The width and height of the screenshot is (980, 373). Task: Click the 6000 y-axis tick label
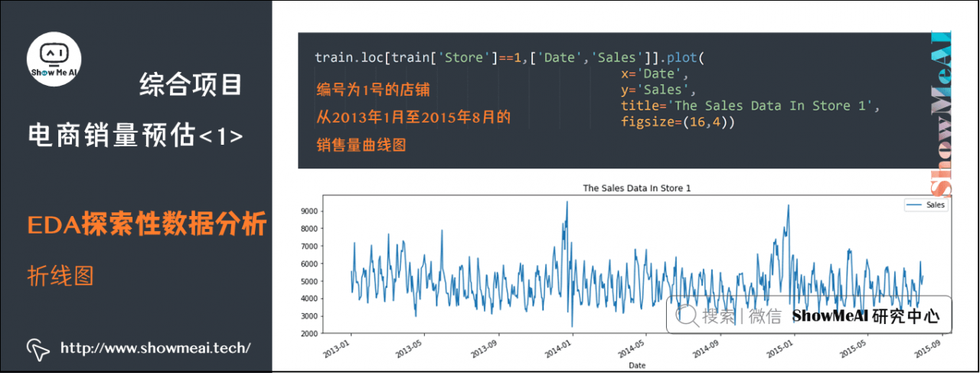[311, 264]
